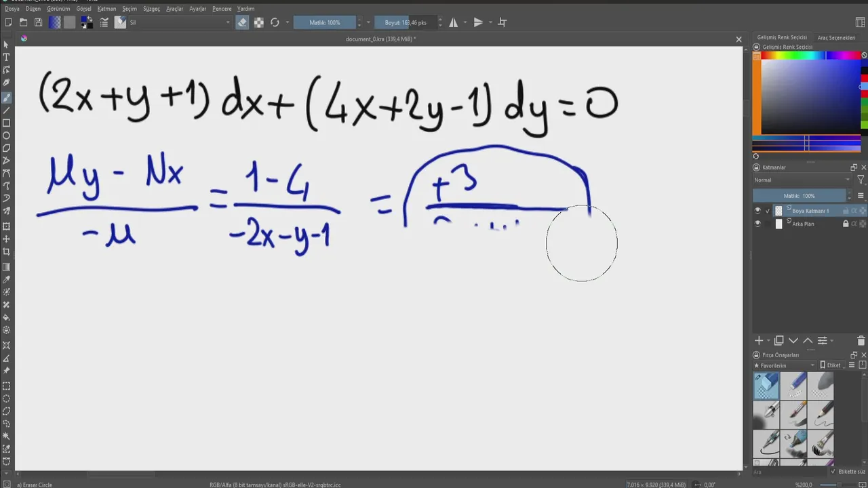This screenshot has width=868, height=488.
Task: Select the Gradient tool in the toolbox
Action: [6, 267]
